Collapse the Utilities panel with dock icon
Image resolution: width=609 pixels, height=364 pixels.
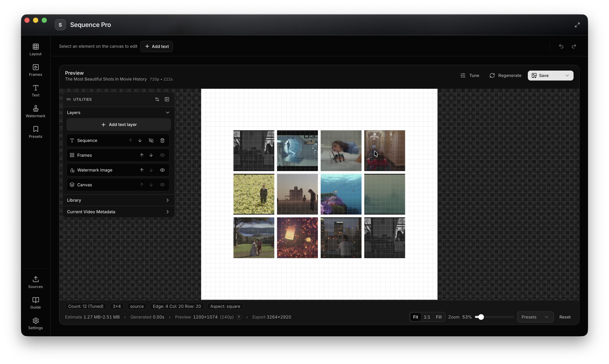[x=167, y=99]
